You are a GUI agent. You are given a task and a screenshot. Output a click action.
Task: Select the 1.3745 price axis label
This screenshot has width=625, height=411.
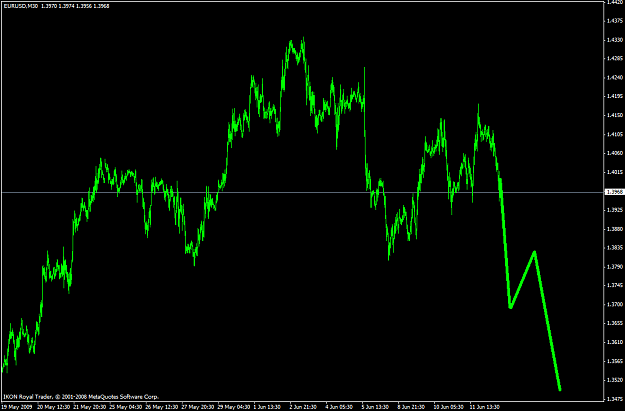click(x=615, y=285)
